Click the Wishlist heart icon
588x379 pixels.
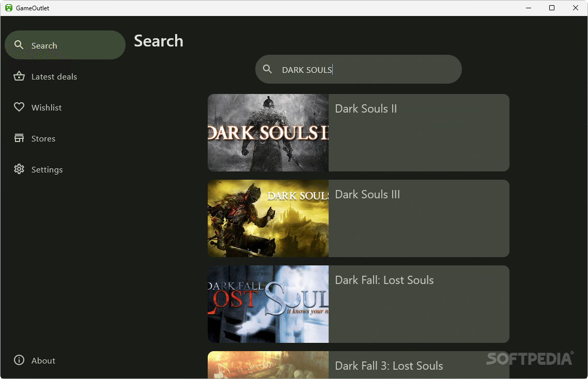tap(19, 107)
